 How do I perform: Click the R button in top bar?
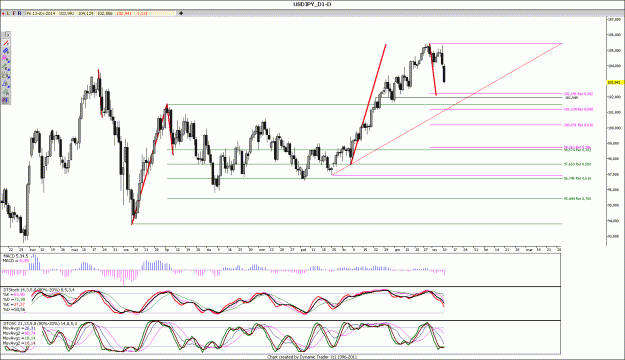[20, 13]
